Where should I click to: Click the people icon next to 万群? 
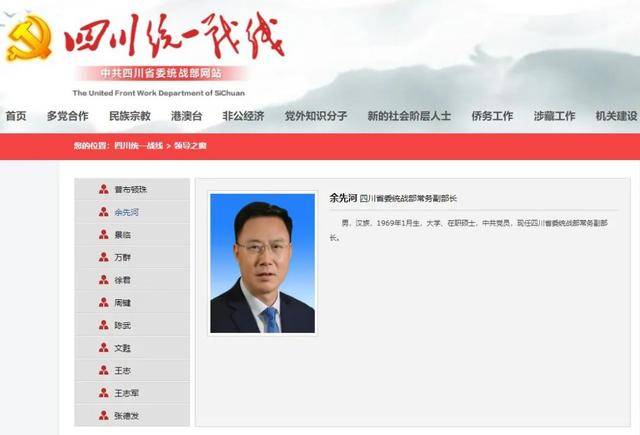104,257
